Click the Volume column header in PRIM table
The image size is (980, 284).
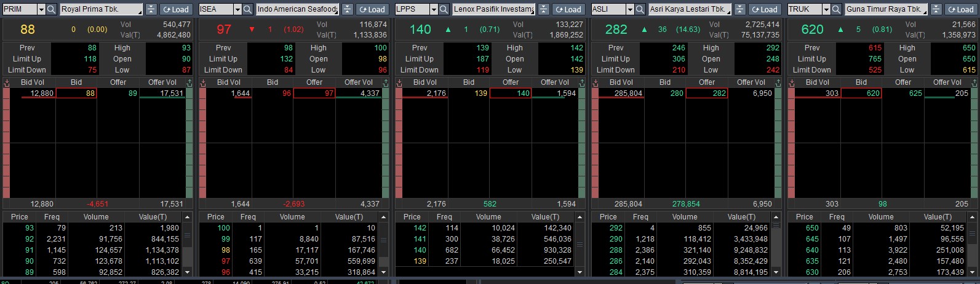point(96,217)
